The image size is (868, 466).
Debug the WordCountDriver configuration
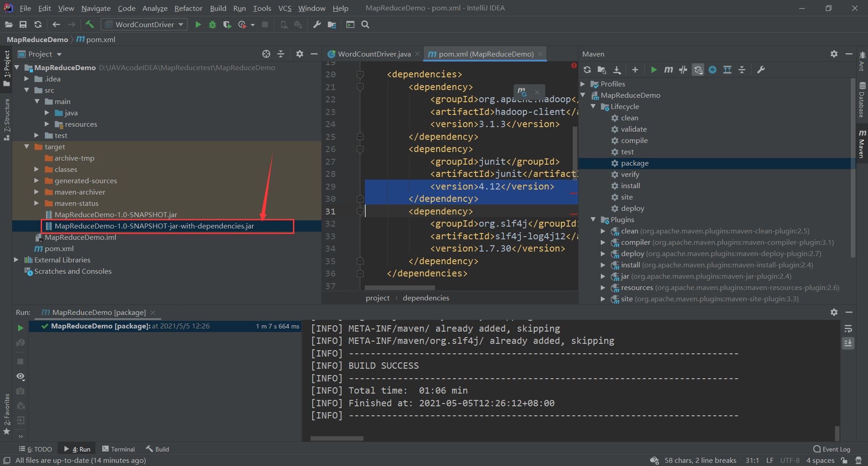pos(212,24)
